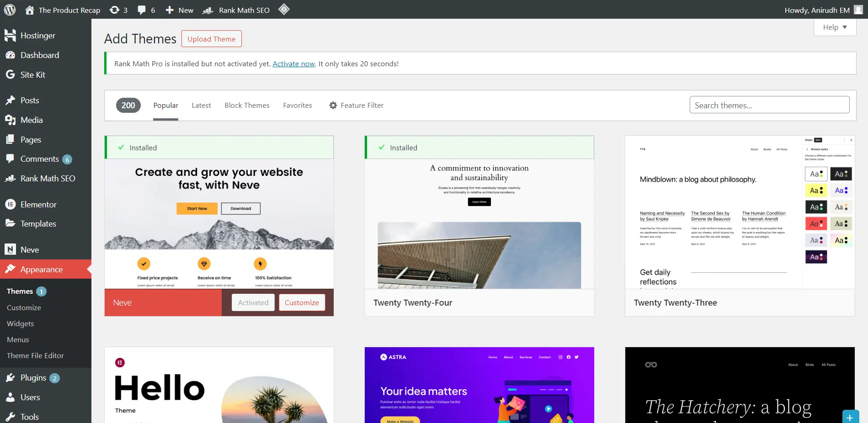Viewport: 868px width, 423px height.
Task: Open Users in the sidebar
Action: click(46, 397)
